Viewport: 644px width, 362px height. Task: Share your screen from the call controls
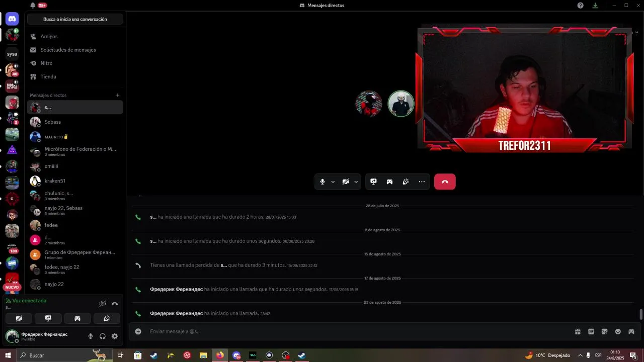point(373,182)
